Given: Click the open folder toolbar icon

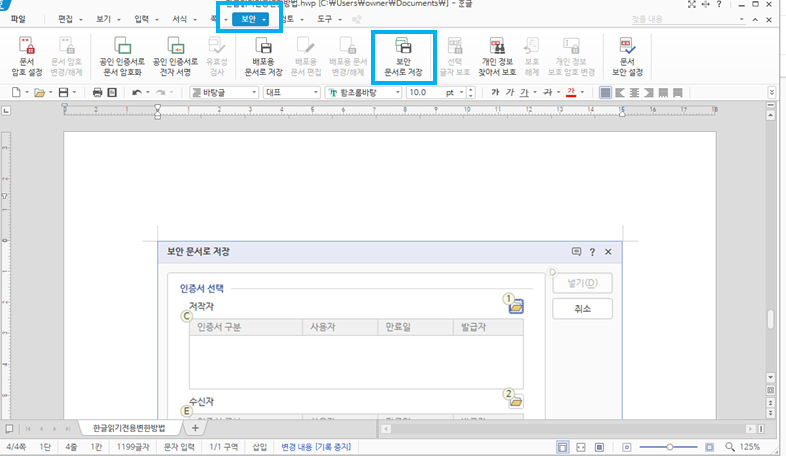Looking at the screenshot, I should [40, 93].
